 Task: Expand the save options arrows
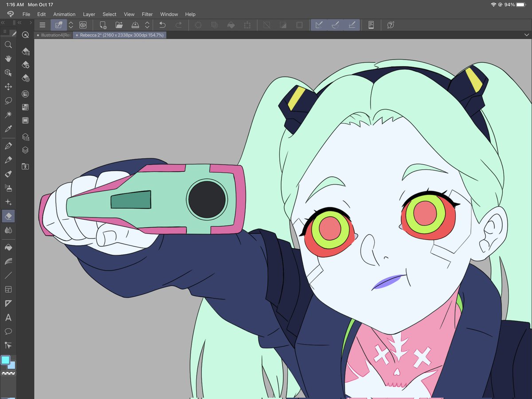pos(147,25)
